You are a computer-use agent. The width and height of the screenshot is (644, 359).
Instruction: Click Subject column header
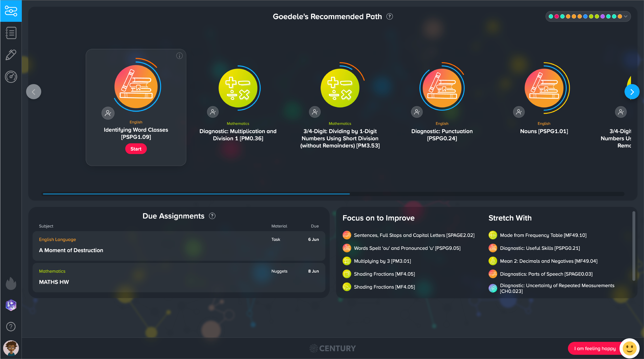[x=46, y=226]
